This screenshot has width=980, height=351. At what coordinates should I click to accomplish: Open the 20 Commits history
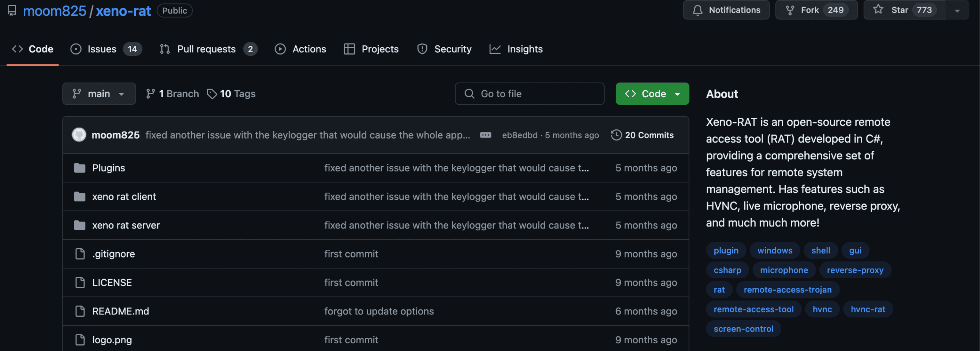click(x=642, y=135)
